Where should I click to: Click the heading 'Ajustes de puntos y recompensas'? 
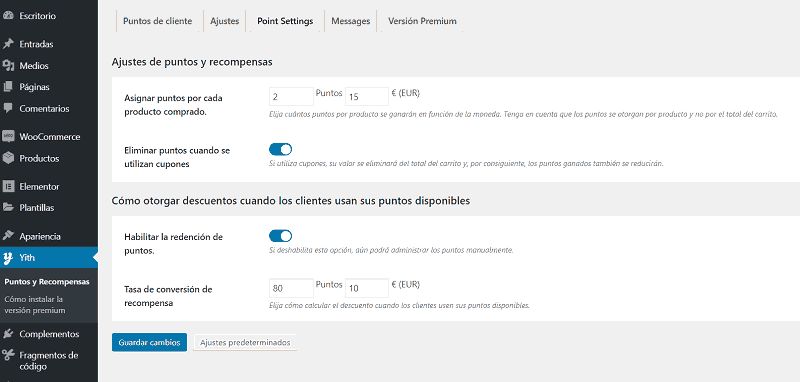coord(192,62)
